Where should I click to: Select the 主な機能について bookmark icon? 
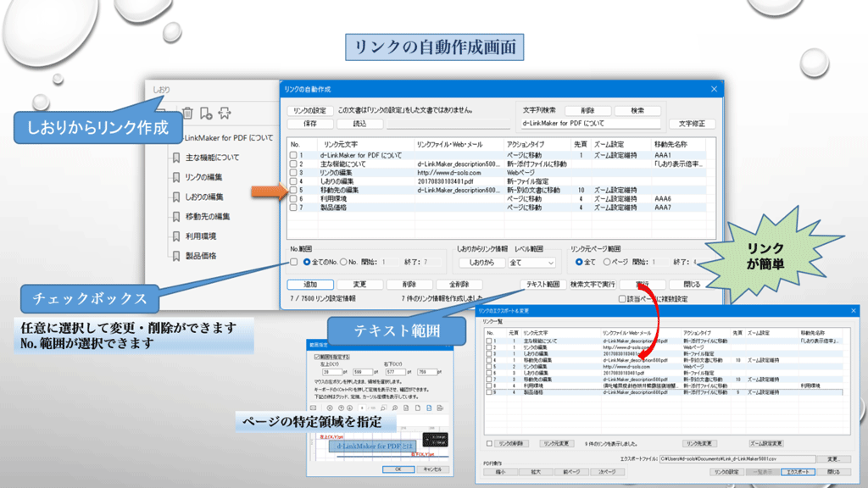[x=176, y=158]
